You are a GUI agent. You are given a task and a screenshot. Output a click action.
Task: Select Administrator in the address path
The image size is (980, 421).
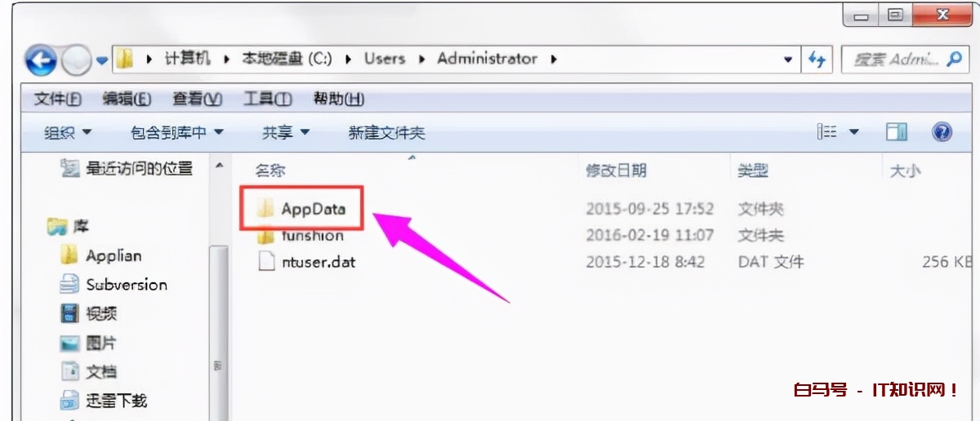pyautogui.click(x=488, y=59)
